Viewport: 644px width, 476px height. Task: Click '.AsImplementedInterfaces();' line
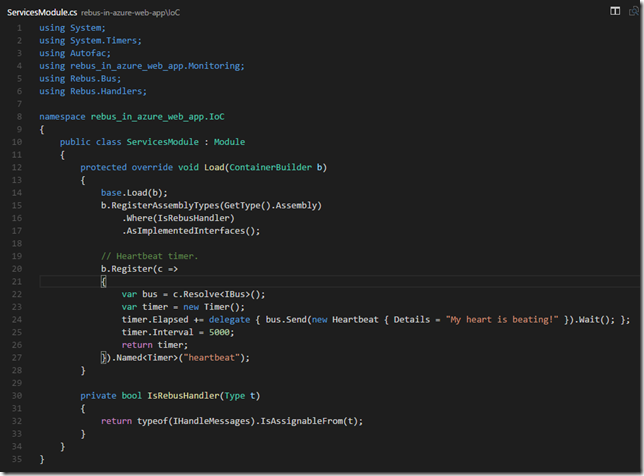(191, 231)
